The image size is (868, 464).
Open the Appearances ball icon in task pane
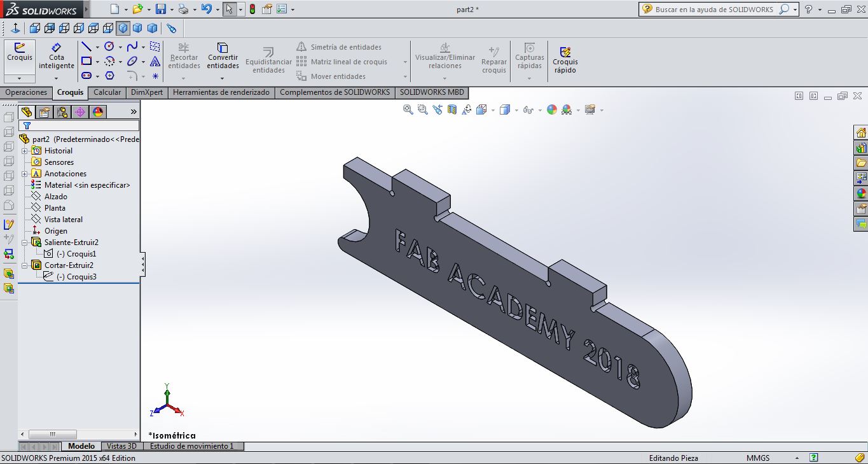click(861, 193)
